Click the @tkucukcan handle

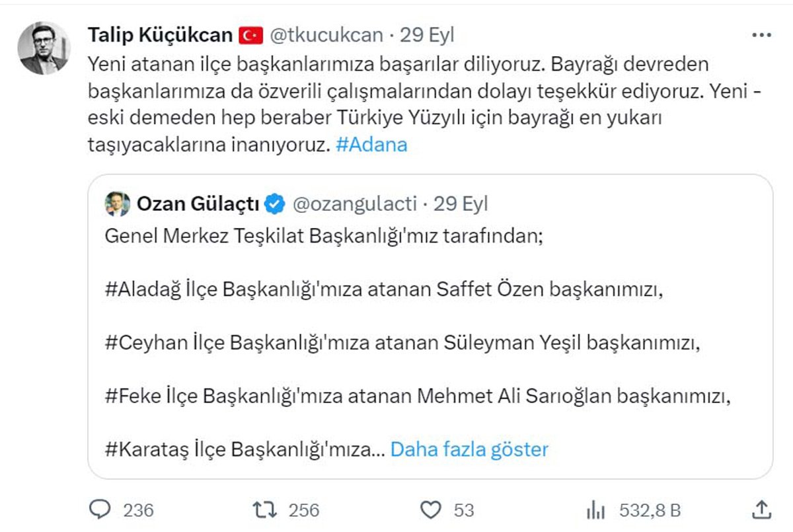[x=326, y=35]
